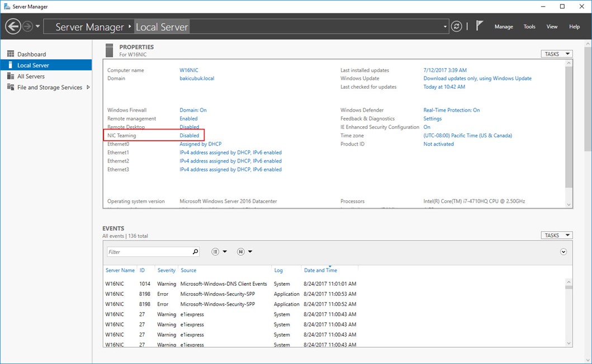This screenshot has width=592, height=364.
Task: Click NIC Teaming Disabled link
Action: point(189,136)
